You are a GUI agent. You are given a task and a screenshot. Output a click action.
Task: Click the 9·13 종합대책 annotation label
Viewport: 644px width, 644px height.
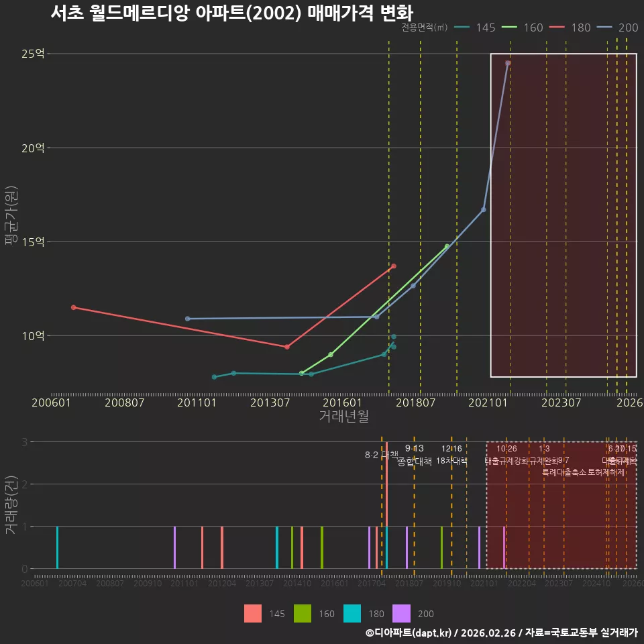[x=415, y=455]
